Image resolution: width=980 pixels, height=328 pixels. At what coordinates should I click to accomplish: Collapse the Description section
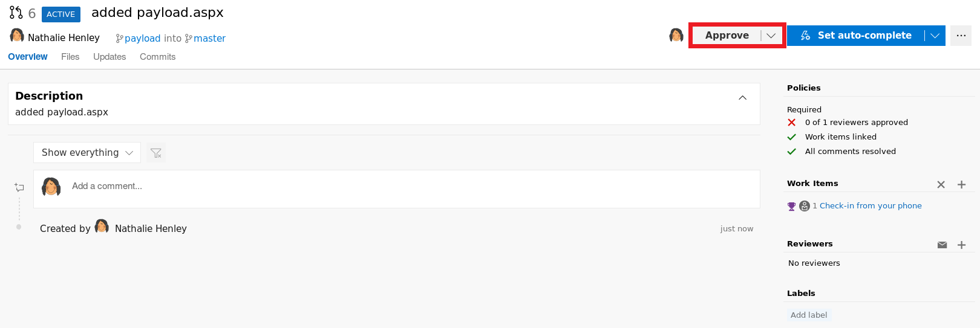pyautogui.click(x=742, y=98)
